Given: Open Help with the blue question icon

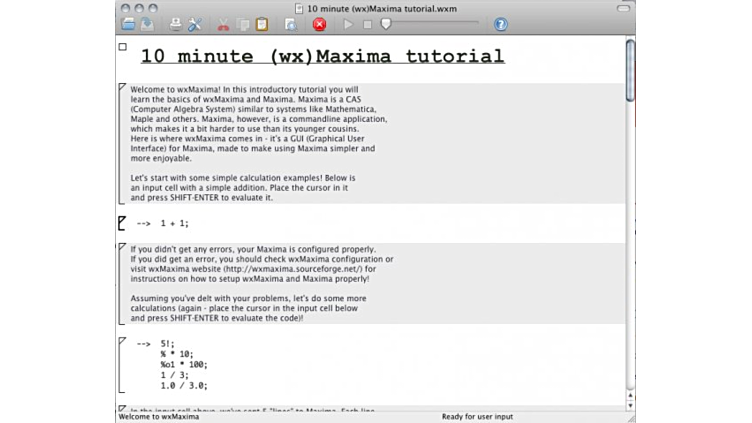Looking at the screenshot, I should click(x=501, y=24).
